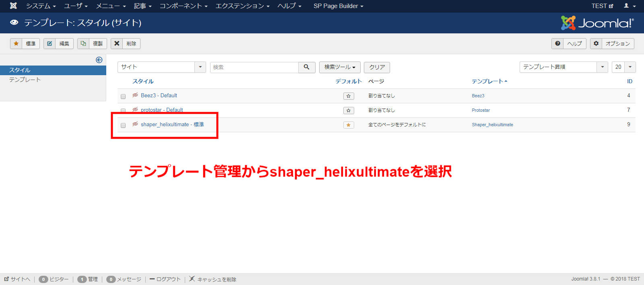Set protostar as default using its star
The image size is (644, 285).
coord(349,111)
